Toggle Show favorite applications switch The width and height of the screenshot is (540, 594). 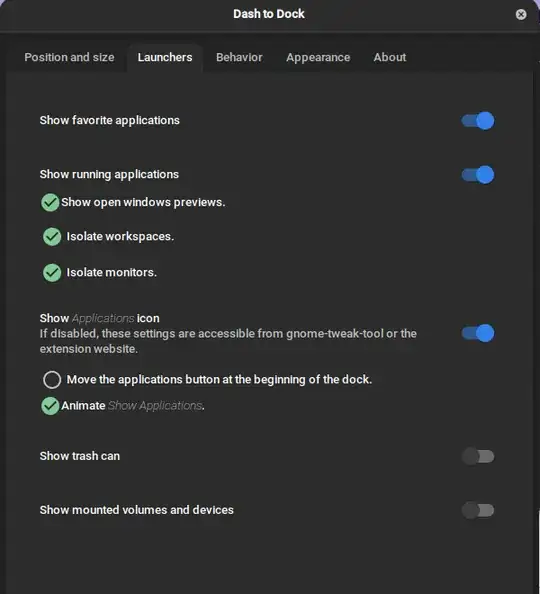coord(478,121)
